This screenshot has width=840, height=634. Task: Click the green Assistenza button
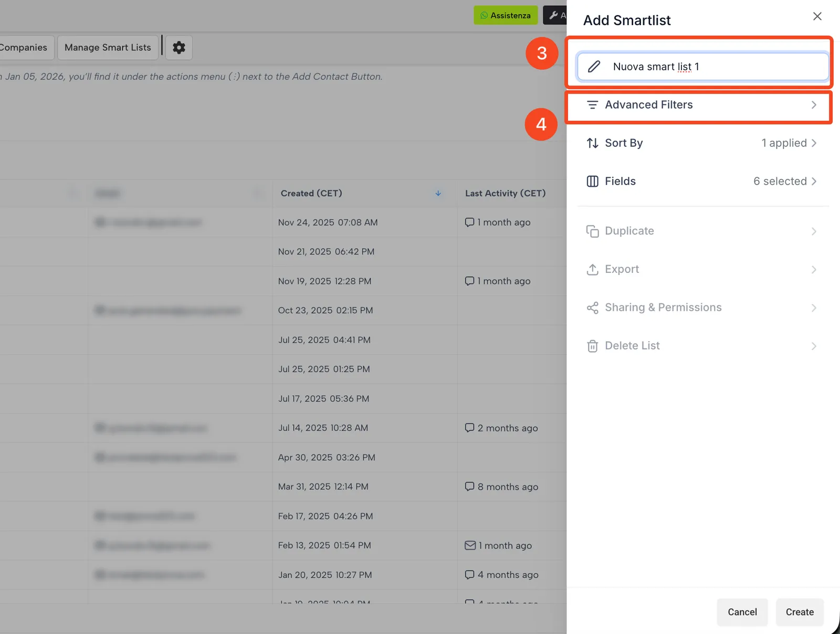coord(506,15)
